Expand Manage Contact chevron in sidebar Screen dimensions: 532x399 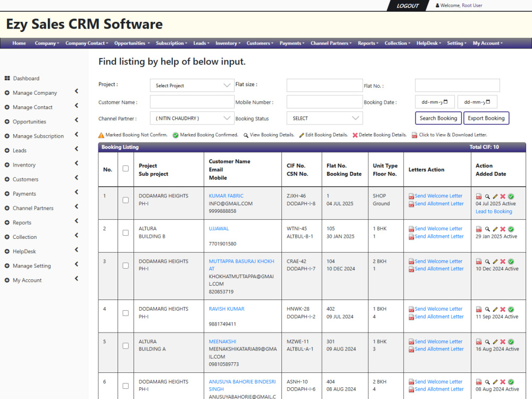[x=76, y=105]
